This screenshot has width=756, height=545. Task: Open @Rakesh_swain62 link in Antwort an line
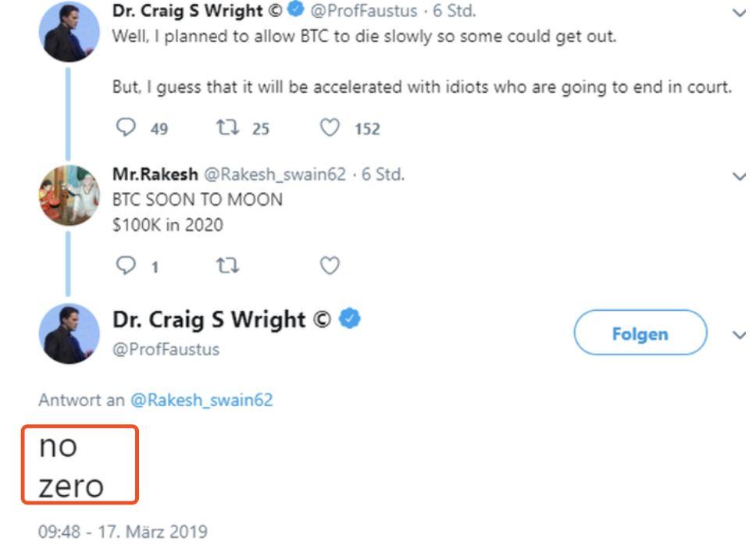(201, 400)
